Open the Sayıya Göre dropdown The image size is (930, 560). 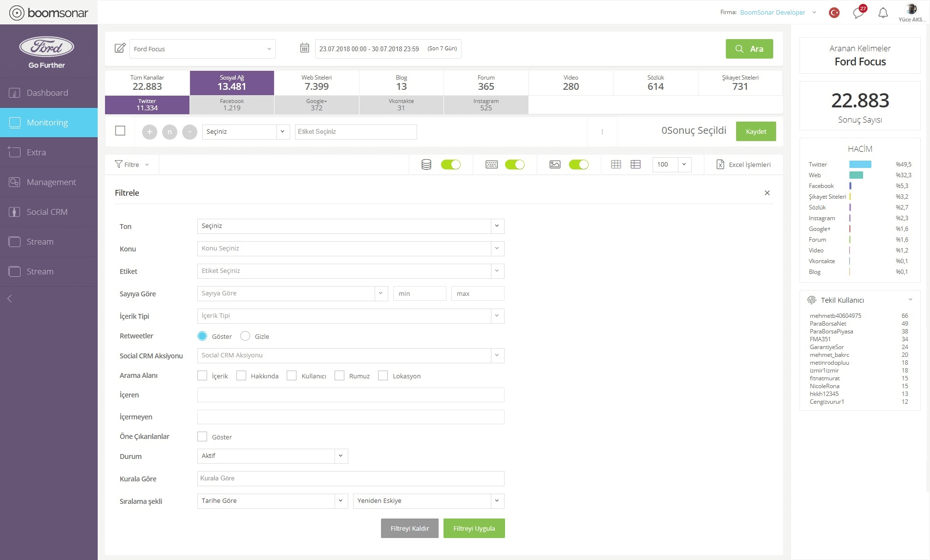[293, 293]
